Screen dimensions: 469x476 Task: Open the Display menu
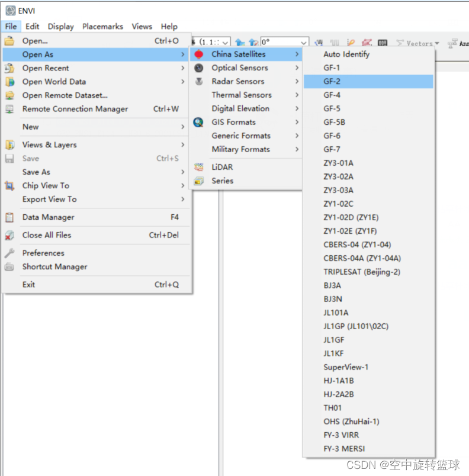(x=61, y=27)
